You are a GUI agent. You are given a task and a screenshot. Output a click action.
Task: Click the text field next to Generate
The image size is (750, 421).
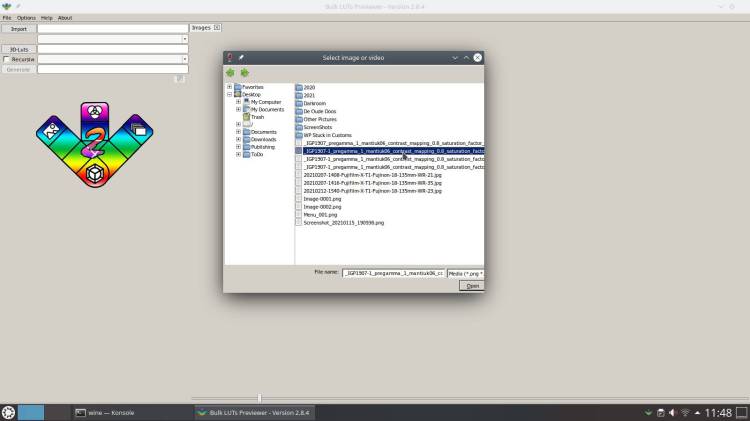[x=113, y=69]
